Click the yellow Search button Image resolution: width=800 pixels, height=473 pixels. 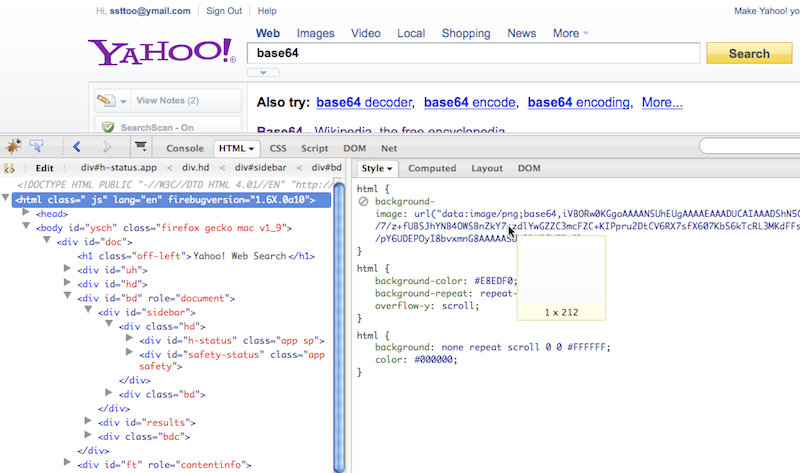749,54
